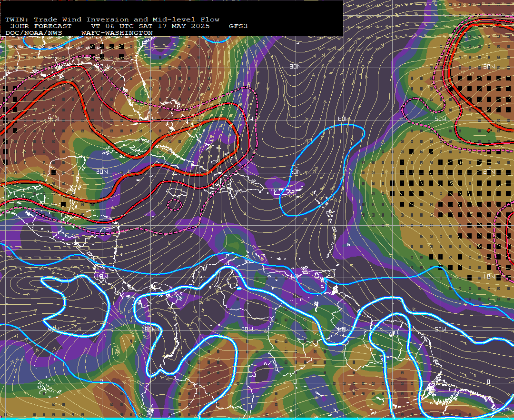Screen dimensions: 514x420
Task: Select the 60W label on the 25N gridline
Action: pyautogui.click(x=344, y=119)
